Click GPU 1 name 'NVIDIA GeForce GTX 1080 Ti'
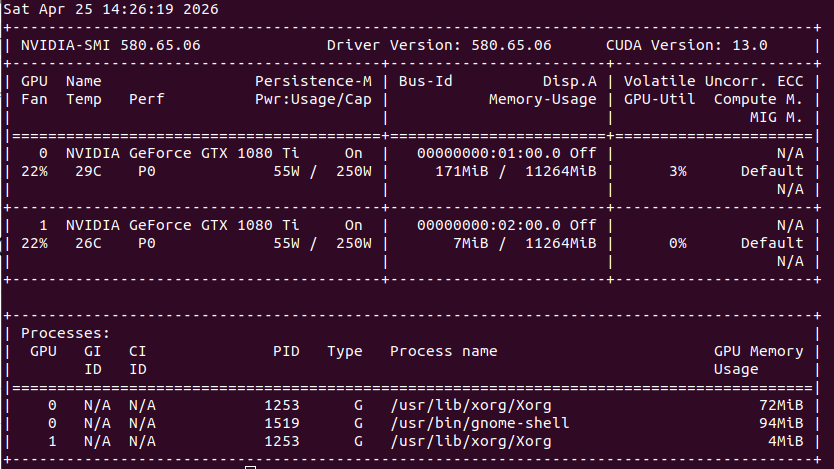 click(182, 225)
